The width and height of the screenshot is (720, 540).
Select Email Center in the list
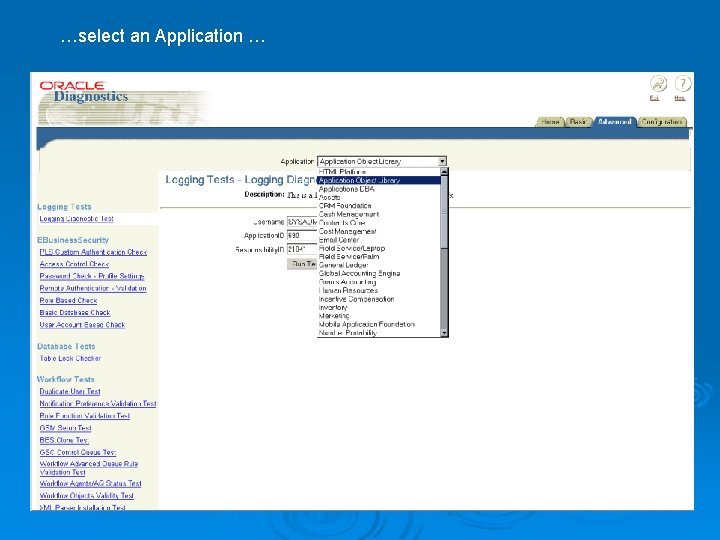pyautogui.click(x=379, y=240)
